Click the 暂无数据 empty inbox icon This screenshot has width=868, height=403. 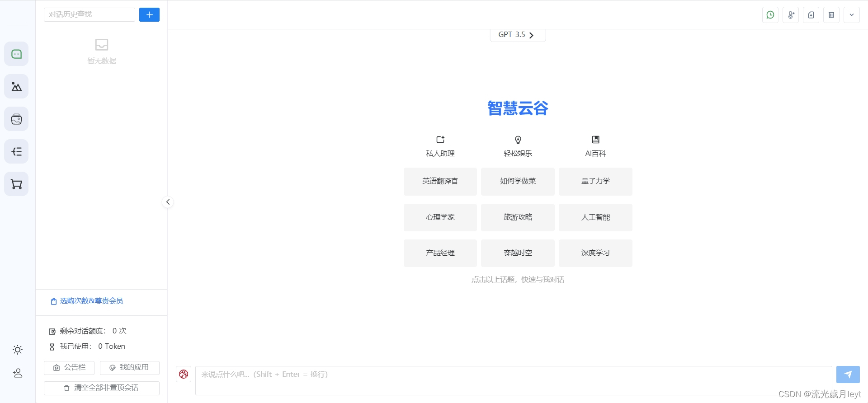pyautogui.click(x=102, y=45)
